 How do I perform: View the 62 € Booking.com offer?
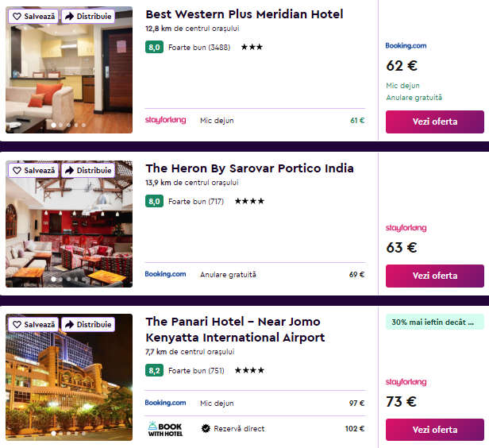point(435,122)
